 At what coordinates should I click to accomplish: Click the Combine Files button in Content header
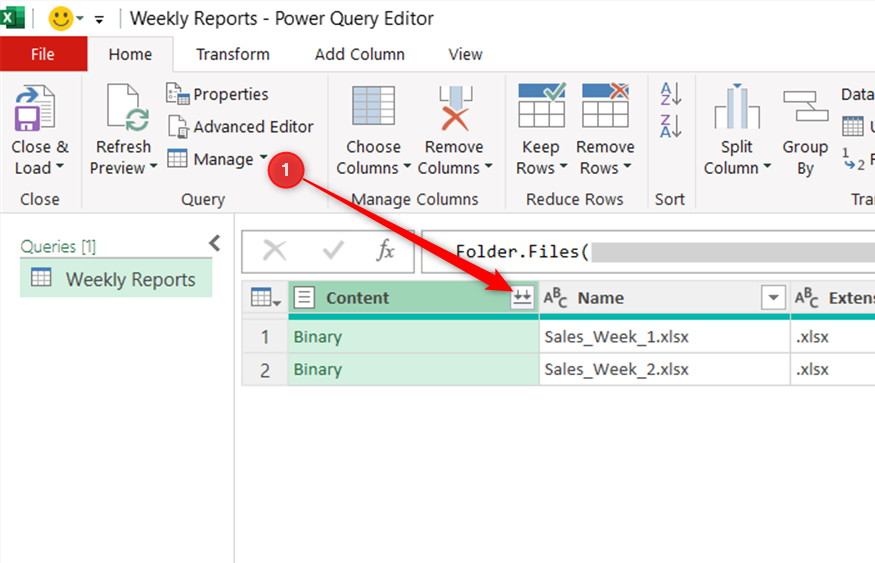(x=522, y=297)
